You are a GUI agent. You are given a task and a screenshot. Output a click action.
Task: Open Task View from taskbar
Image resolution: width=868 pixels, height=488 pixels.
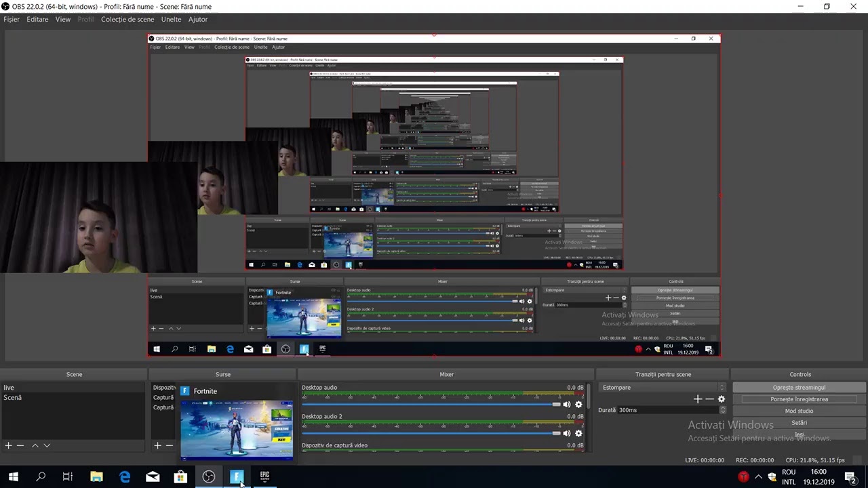tap(68, 476)
